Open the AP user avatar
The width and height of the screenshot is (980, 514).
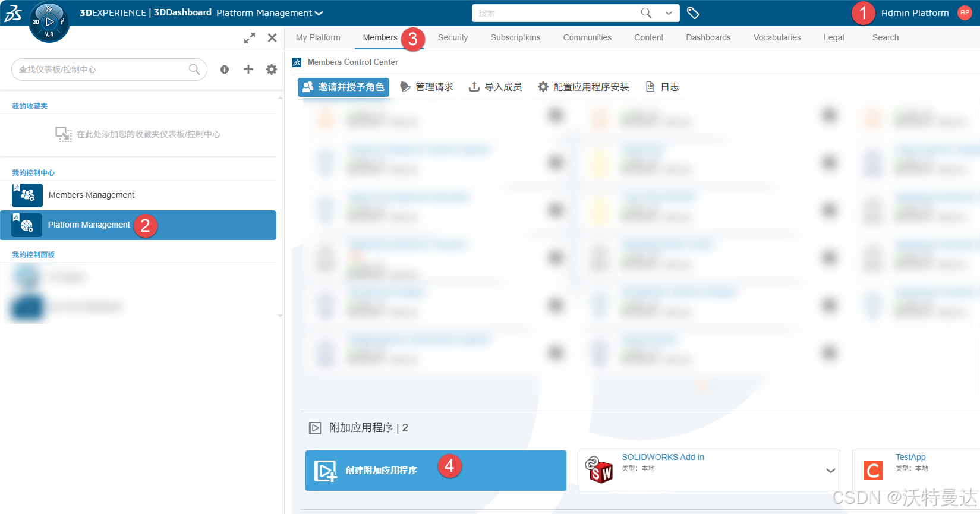pyautogui.click(x=965, y=12)
